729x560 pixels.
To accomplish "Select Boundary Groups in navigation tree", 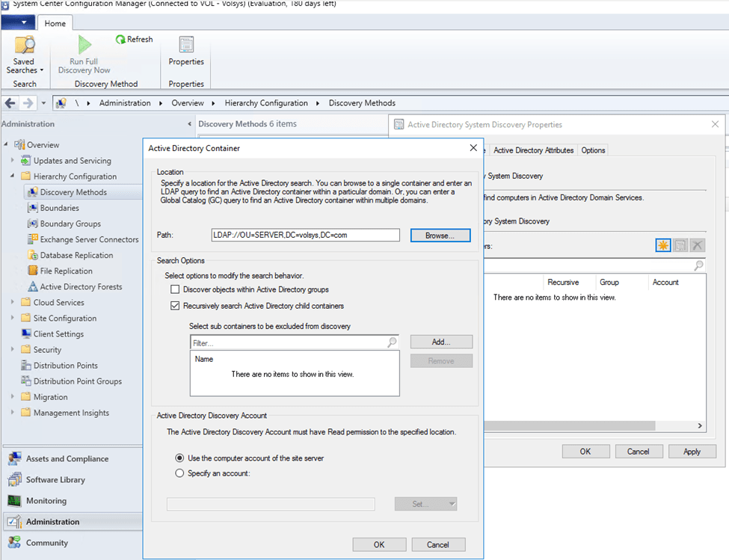I will (70, 224).
